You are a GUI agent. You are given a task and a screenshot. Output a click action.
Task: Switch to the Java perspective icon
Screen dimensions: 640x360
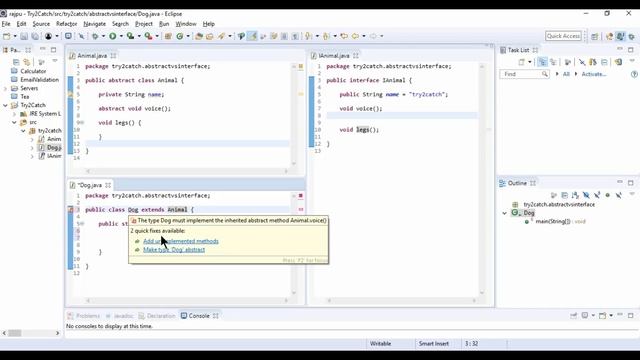620,36
